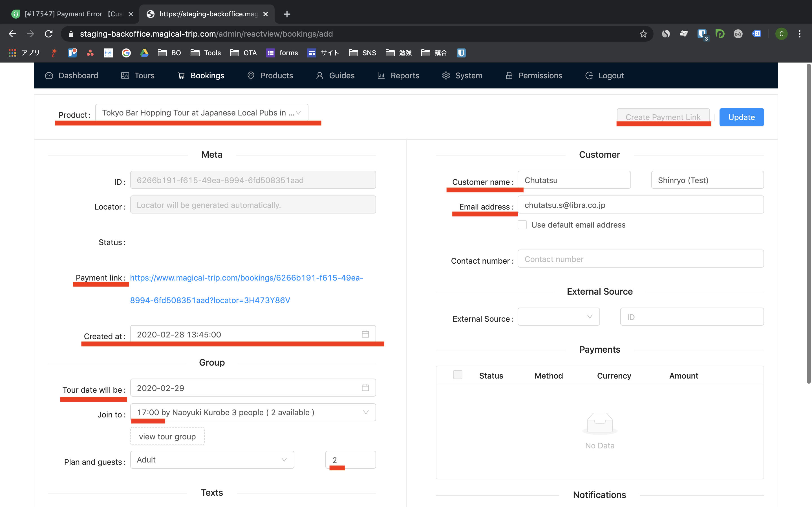Open the Google Drive bookmark icon
Viewport: 812px width, 507px height.
pos(144,53)
